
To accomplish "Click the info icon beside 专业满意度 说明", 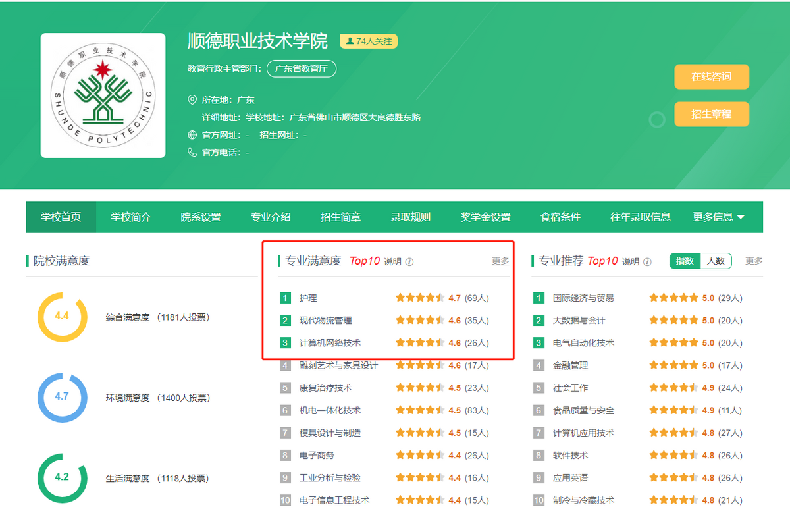I will [x=409, y=261].
